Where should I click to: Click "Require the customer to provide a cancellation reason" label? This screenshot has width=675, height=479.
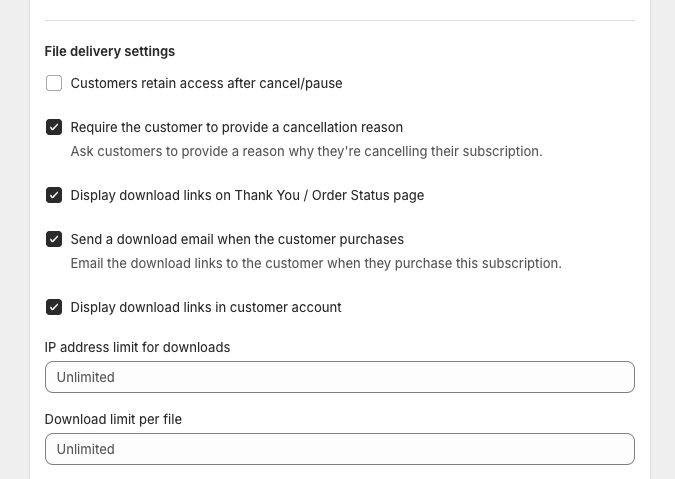(x=236, y=128)
